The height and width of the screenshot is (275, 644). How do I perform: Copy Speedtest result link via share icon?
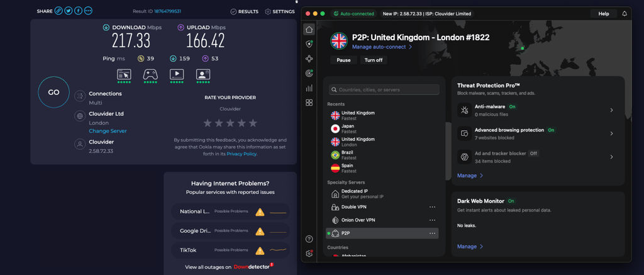coord(58,11)
